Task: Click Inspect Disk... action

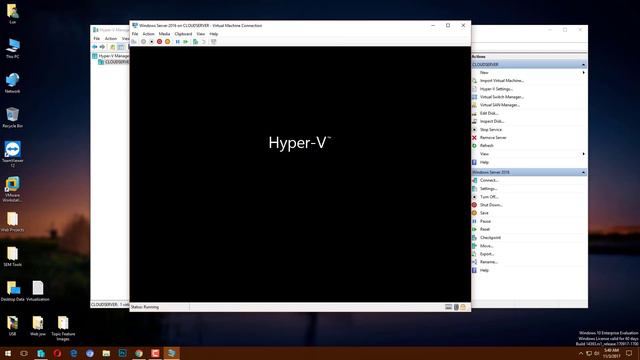Action: pos(492,121)
